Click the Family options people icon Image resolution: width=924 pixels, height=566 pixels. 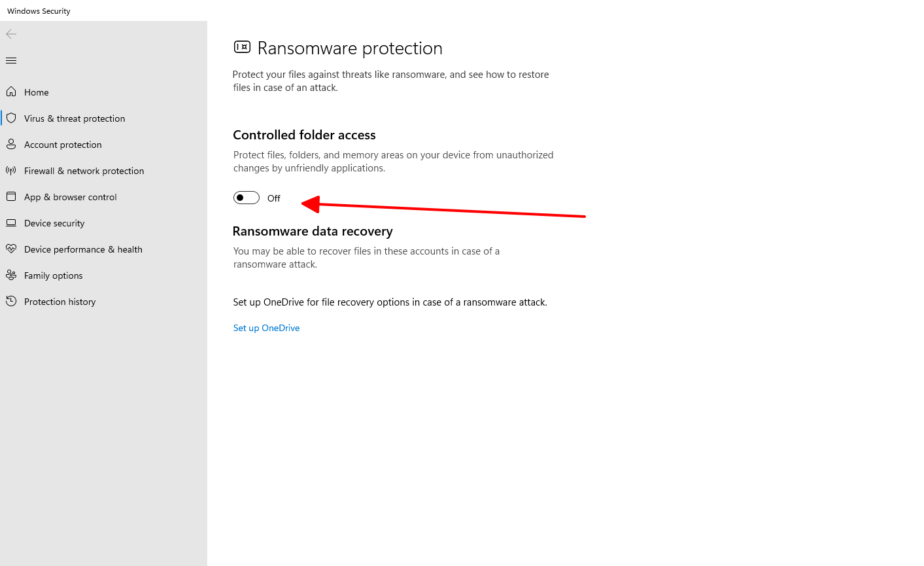(x=11, y=275)
